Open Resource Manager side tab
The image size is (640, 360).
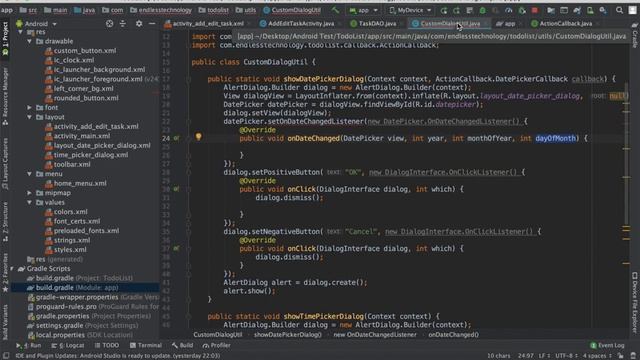coord(5,96)
